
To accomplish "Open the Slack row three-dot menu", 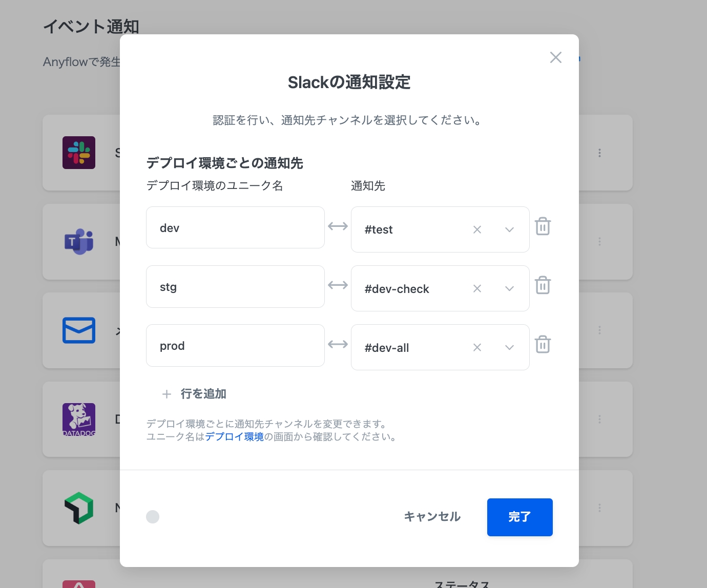I will click(599, 153).
